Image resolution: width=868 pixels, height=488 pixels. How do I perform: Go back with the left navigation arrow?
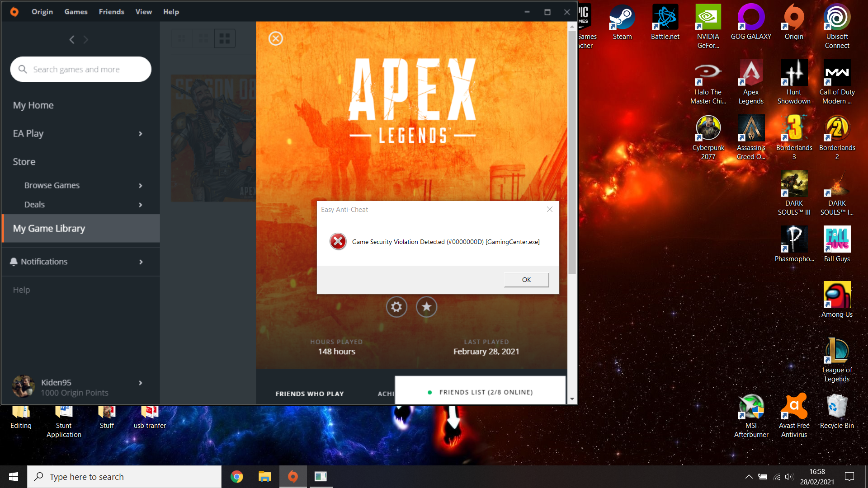pos(72,40)
